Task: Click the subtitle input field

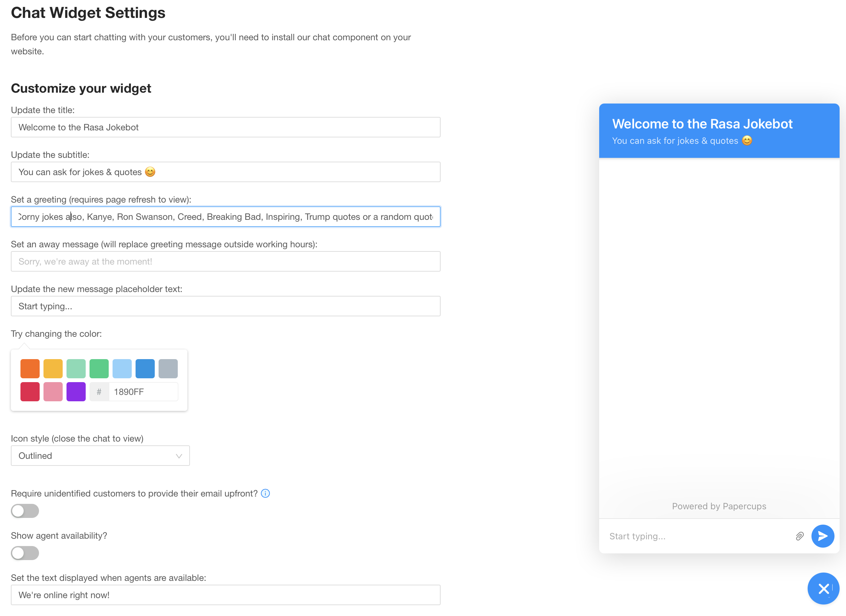Action: click(x=225, y=172)
